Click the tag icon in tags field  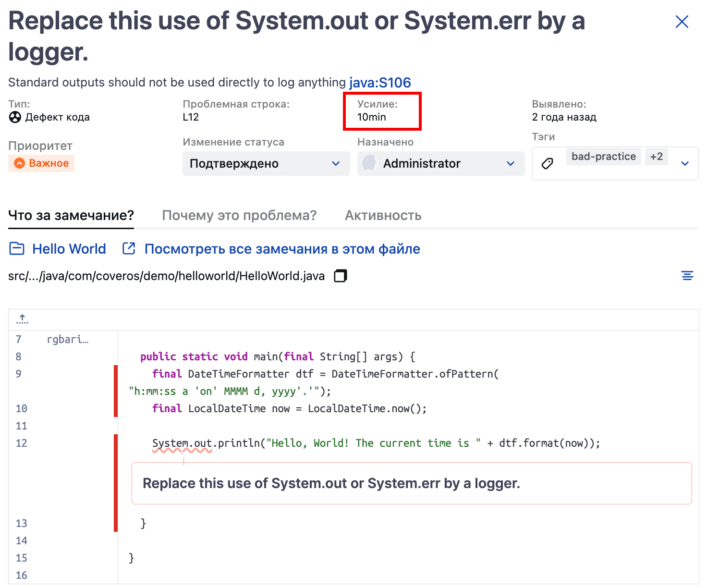[547, 164]
